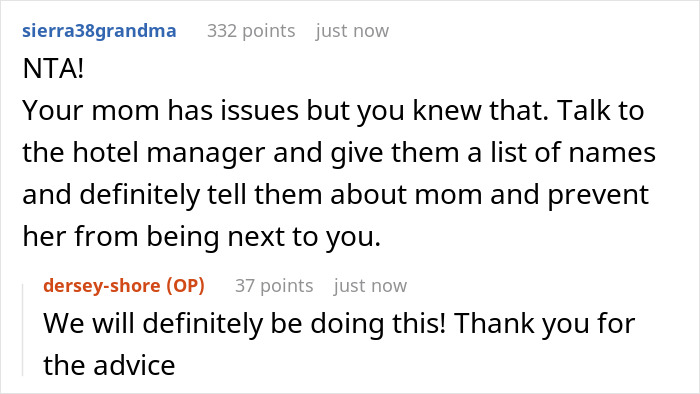Click the 37 points score
700x394 pixels.
coord(274,286)
